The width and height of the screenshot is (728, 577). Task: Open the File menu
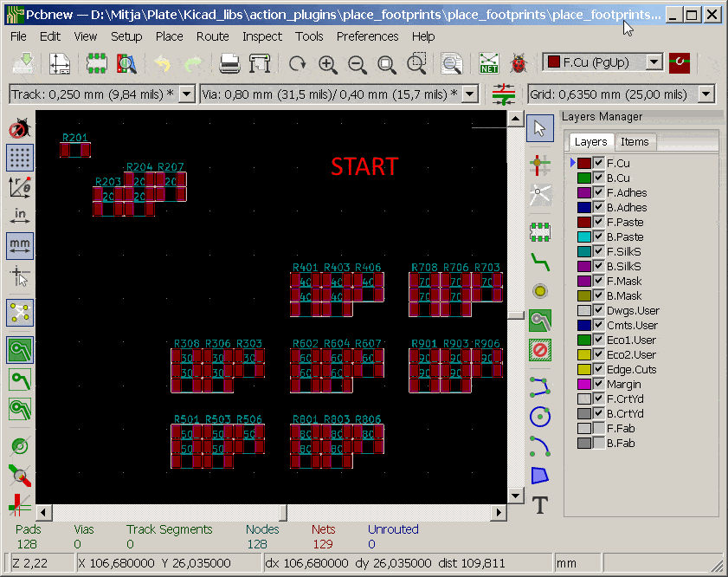click(18, 36)
